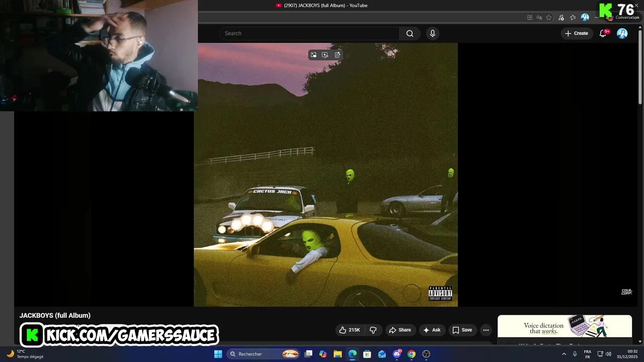Viewport: 644px width, 362px height.
Task: Change the FRA keyboard language
Action: coord(588,354)
